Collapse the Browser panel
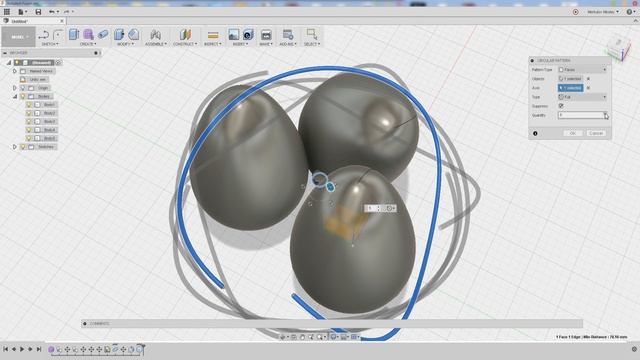This screenshot has width=640, height=360. click(5, 53)
